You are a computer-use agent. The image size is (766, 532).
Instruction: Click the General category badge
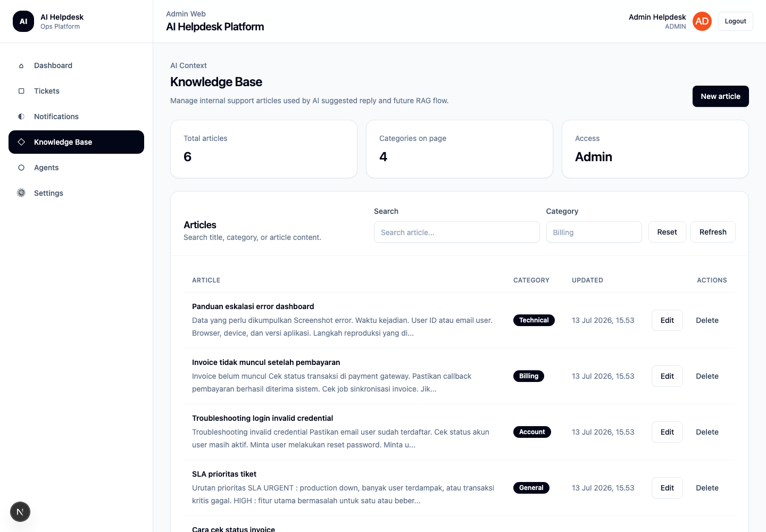531,488
